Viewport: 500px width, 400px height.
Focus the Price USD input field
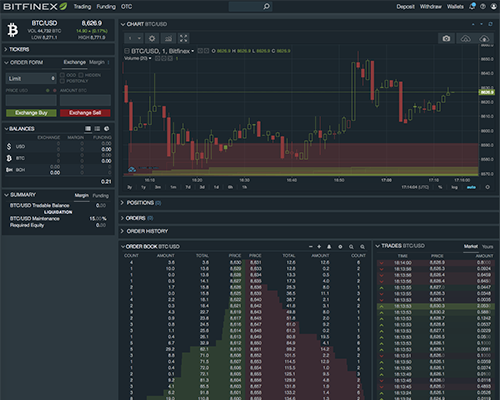coord(31,100)
